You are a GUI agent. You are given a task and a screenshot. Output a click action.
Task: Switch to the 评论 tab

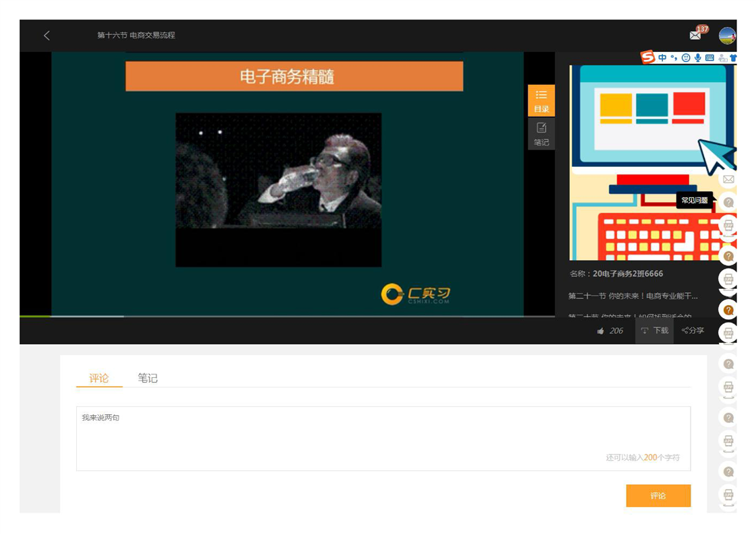99,378
